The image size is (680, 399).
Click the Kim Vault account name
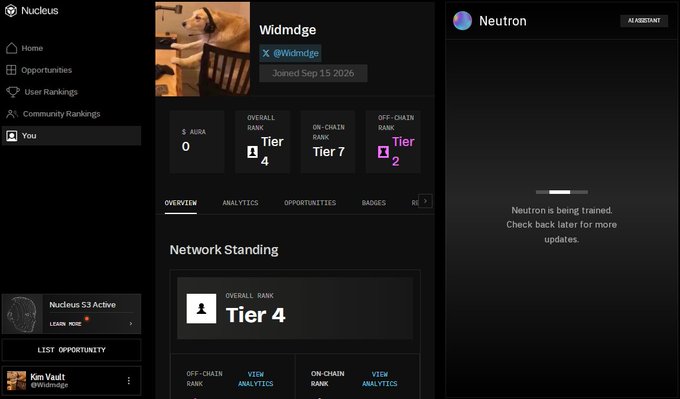[48, 377]
